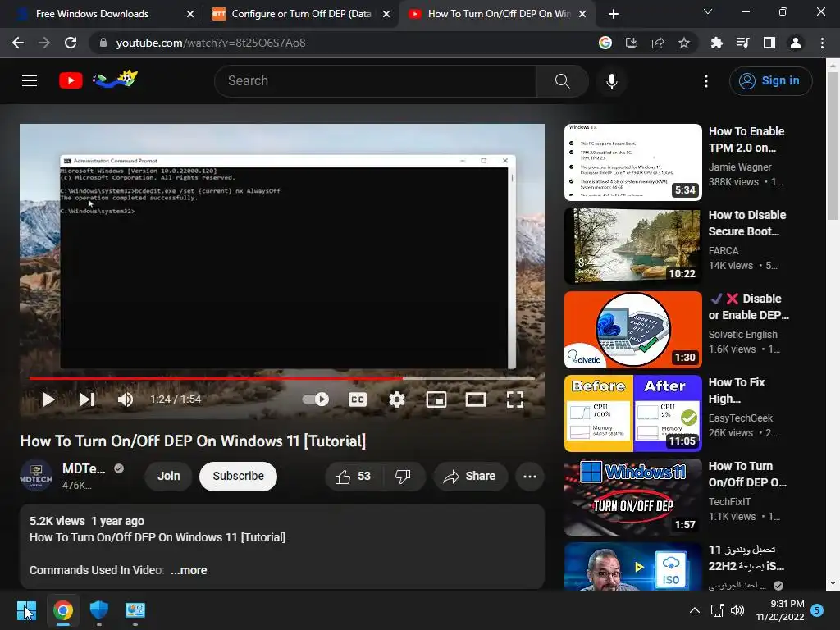
Task: Mute the video volume
Action: point(126,399)
